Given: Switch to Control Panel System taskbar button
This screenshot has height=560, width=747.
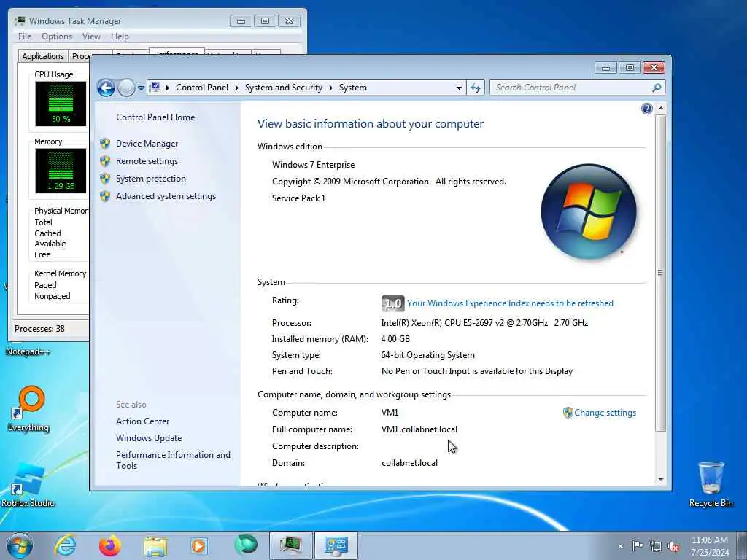Looking at the screenshot, I should point(336,545).
